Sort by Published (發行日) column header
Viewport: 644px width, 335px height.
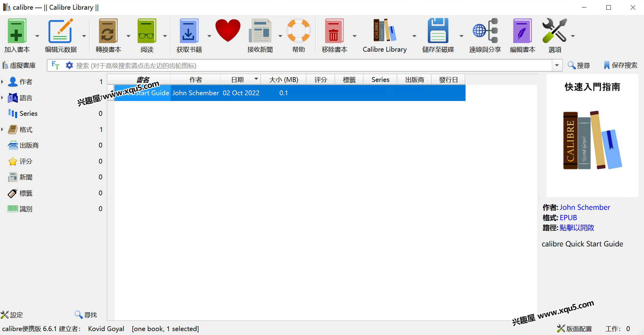coord(448,79)
